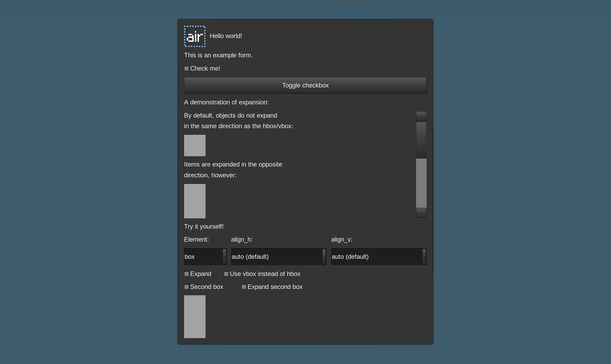Screen dimensions: 611x364
Task: Click A demonstration of expansion label
Action: (226, 102)
